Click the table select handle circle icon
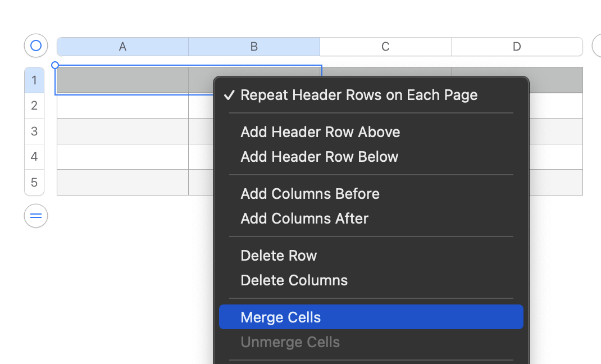Image resolution: width=601 pixels, height=364 pixels. point(36,46)
